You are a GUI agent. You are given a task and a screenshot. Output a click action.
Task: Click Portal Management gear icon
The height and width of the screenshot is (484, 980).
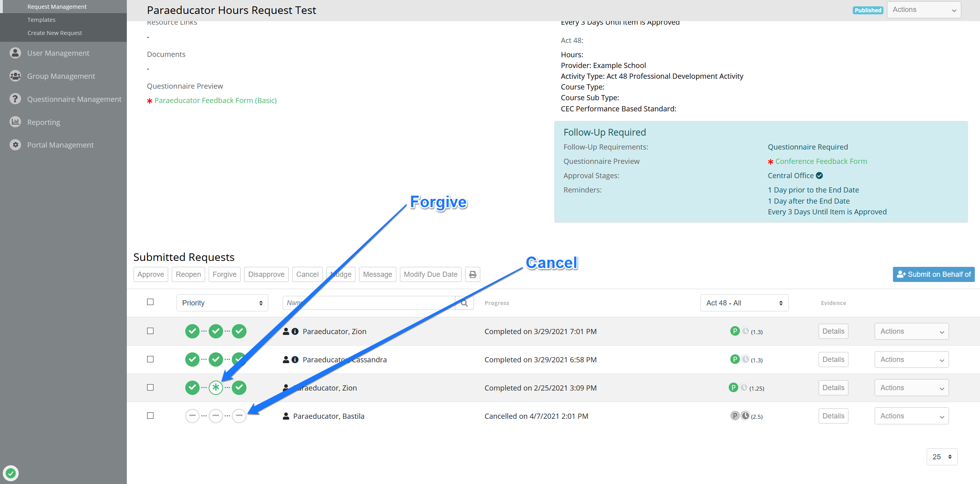click(x=15, y=145)
